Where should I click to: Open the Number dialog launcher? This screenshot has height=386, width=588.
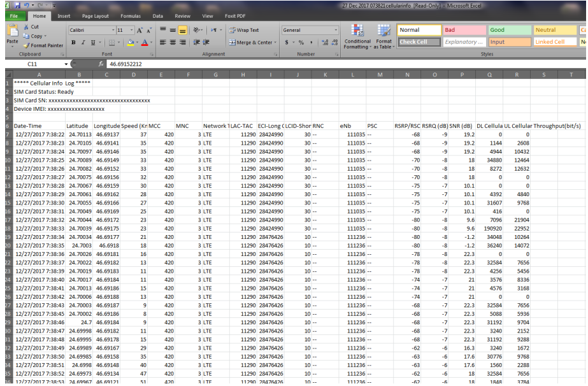pos(336,54)
